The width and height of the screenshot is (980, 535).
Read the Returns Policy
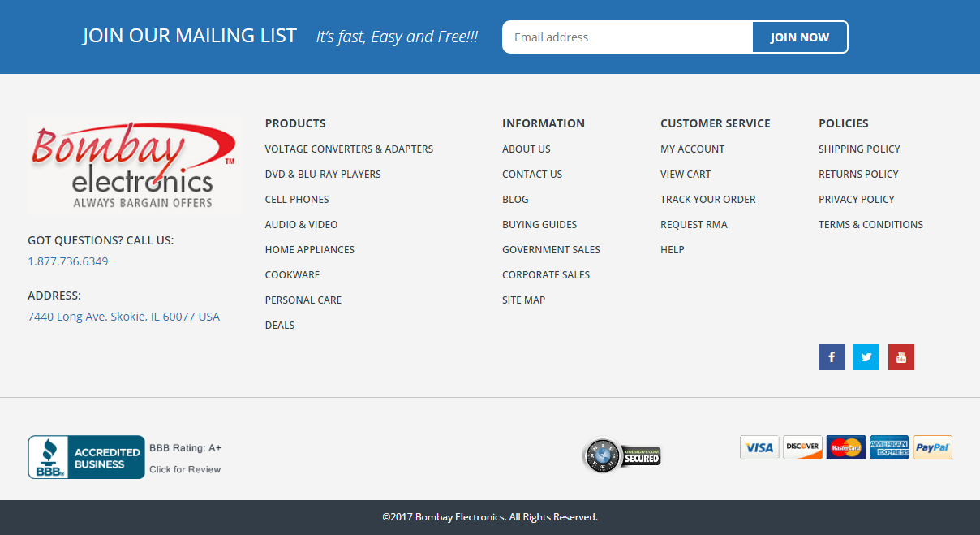(858, 175)
